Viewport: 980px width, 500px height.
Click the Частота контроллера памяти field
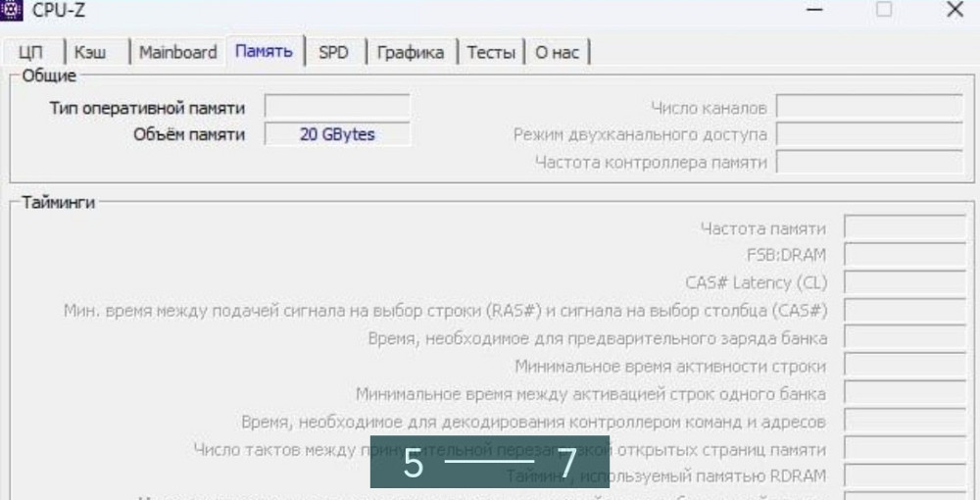tap(869, 162)
